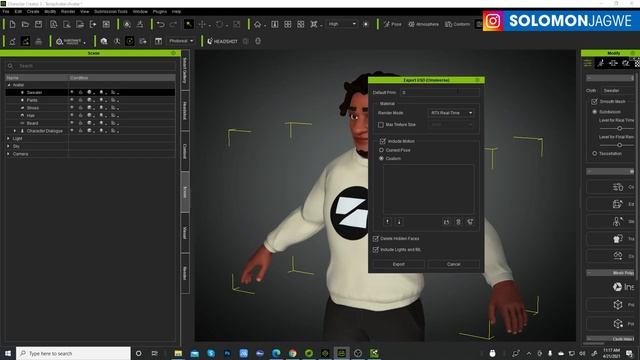Select the Custom radio button
This screenshot has width=640, height=360.
[x=381, y=158]
